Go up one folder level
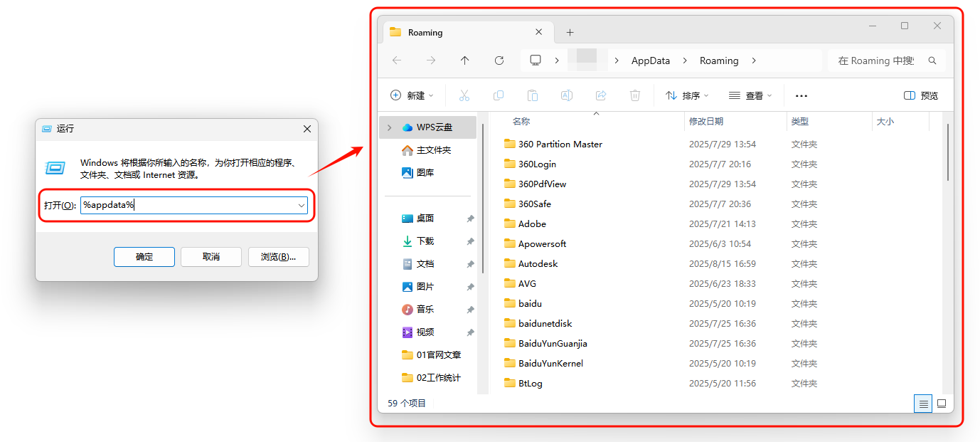Image resolution: width=980 pixels, height=442 pixels. point(465,60)
